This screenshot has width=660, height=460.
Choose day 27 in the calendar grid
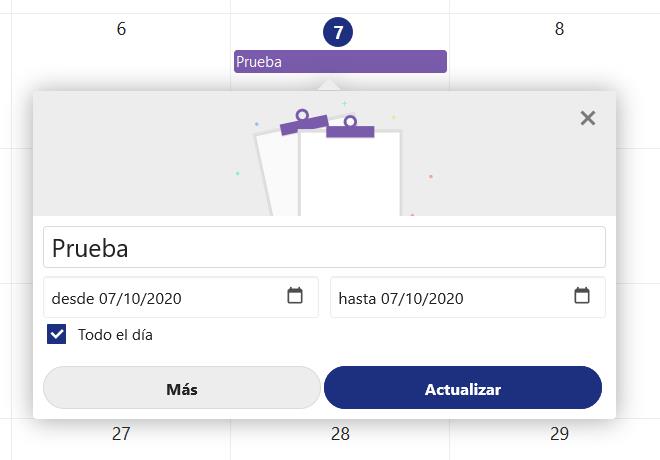(121, 434)
